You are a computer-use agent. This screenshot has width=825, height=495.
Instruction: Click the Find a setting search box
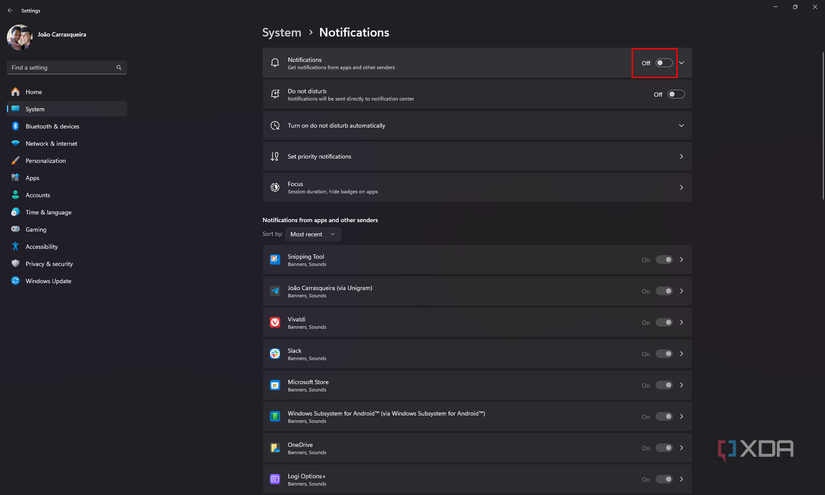(x=60, y=68)
